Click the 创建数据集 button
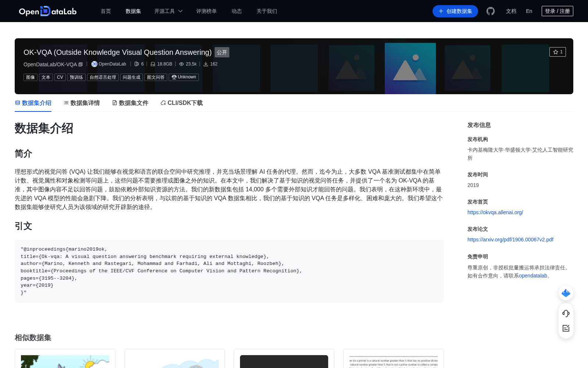Viewport: 588px width, 368px height. click(455, 11)
